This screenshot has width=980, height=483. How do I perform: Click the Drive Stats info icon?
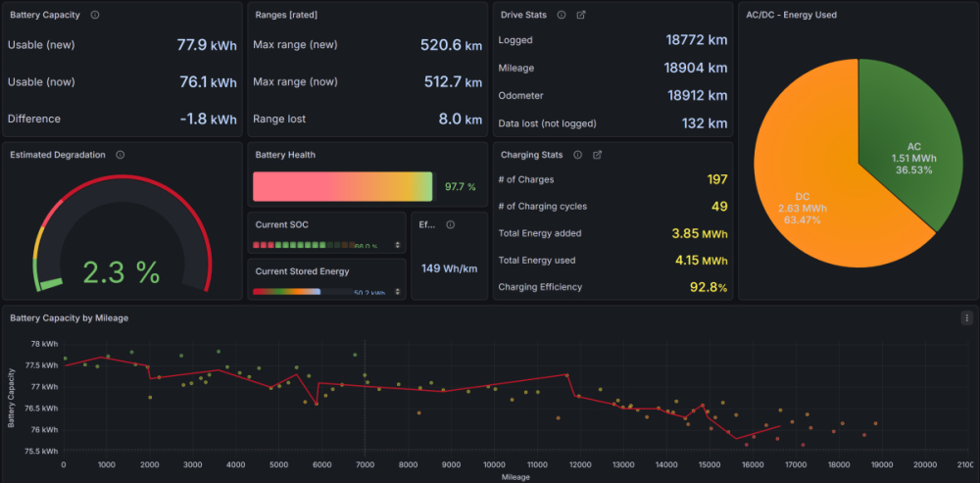pos(562,15)
